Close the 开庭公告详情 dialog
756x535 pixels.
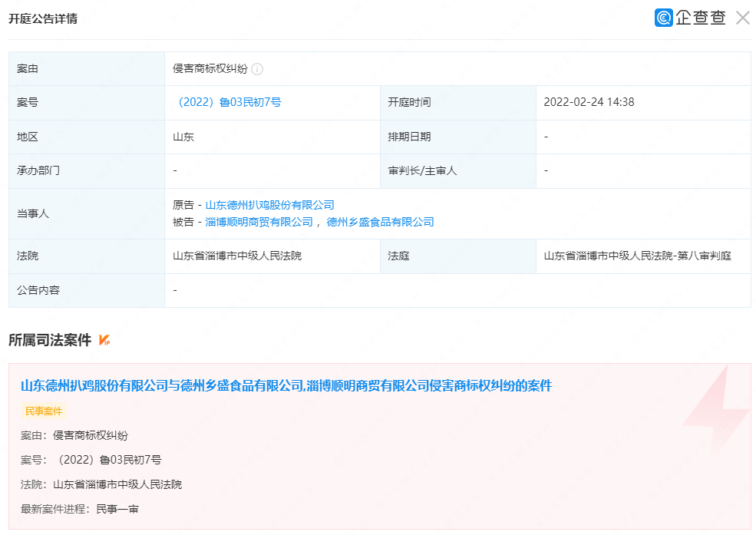point(742,18)
